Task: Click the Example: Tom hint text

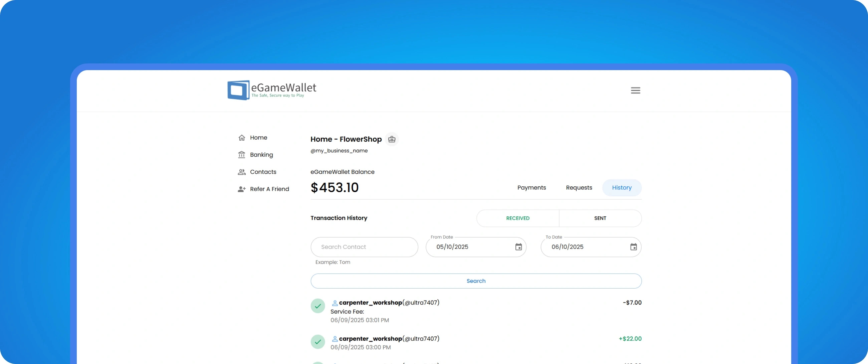Action: point(333,262)
